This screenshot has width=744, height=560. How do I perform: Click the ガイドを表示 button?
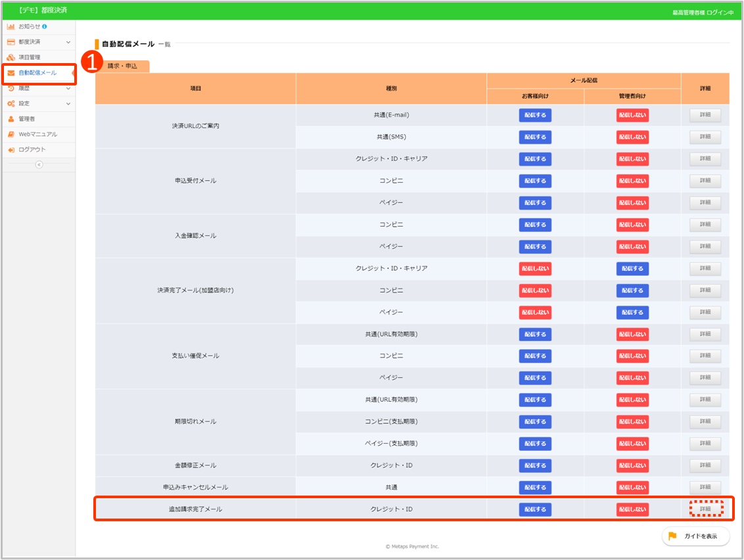(x=695, y=536)
